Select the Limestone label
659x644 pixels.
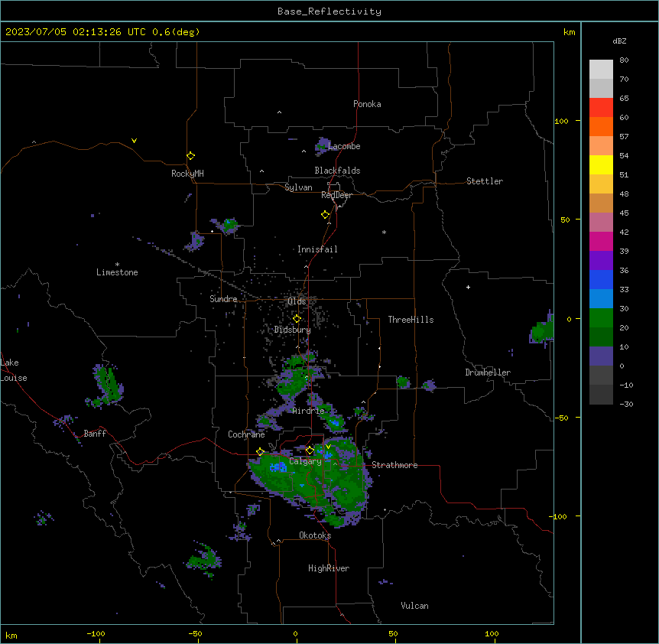[x=117, y=272]
